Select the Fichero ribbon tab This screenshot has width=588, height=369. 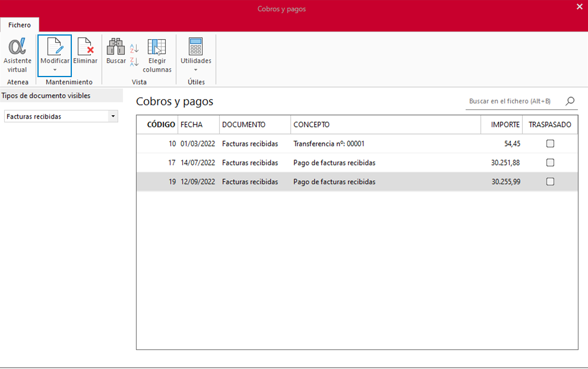click(20, 25)
